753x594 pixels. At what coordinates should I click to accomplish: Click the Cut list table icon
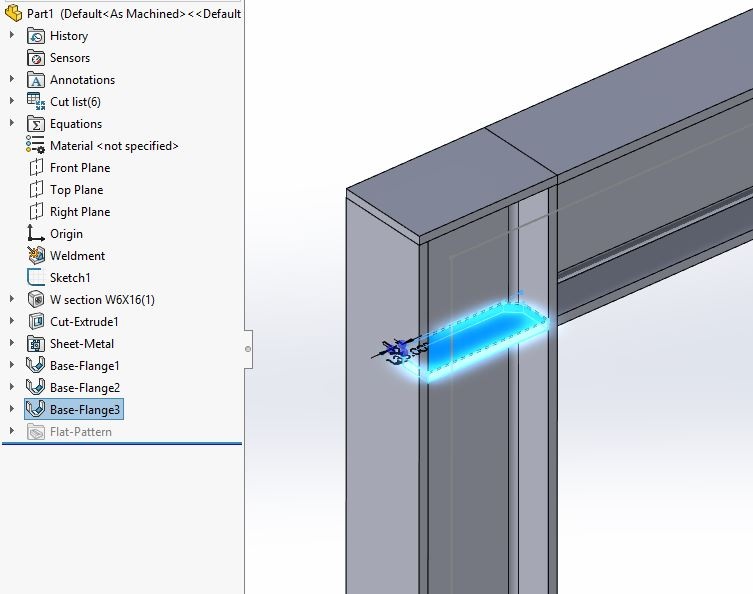coord(36,101)
